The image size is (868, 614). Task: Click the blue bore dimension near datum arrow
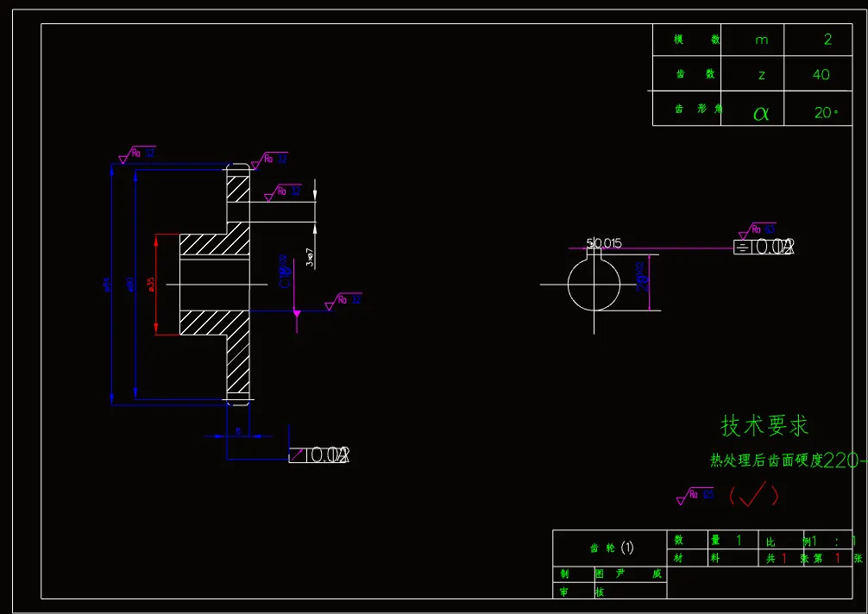coord(285,271)
